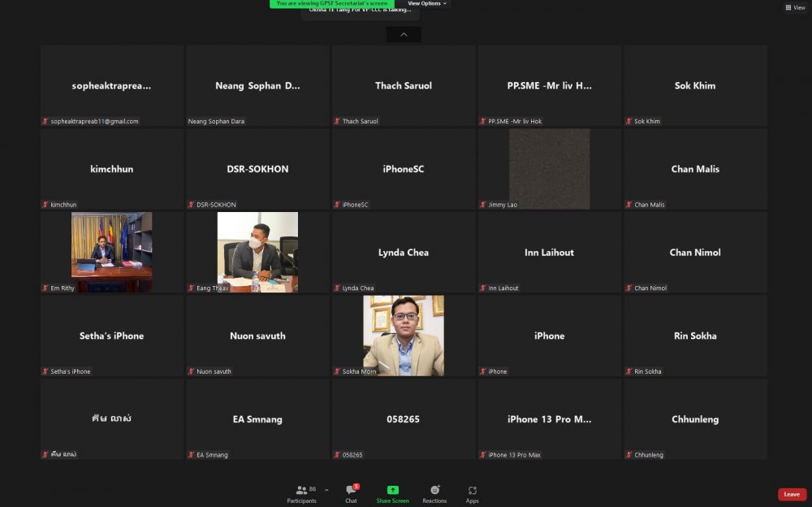Select the DSR-SOKHON participant tile

click(257, 169)
